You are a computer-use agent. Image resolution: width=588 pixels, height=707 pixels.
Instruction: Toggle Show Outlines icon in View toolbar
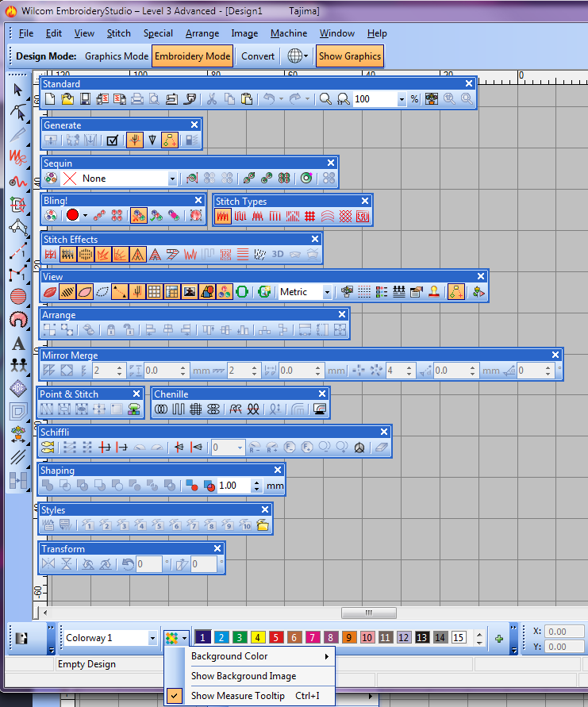(85, 292)
